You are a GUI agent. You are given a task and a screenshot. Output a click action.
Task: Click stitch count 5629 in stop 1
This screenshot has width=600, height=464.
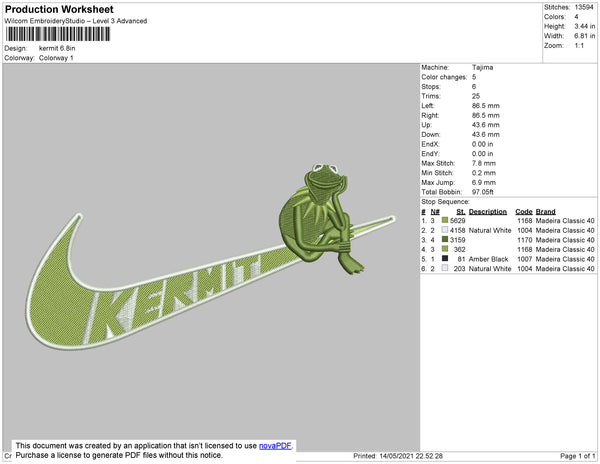click(458, 221)
